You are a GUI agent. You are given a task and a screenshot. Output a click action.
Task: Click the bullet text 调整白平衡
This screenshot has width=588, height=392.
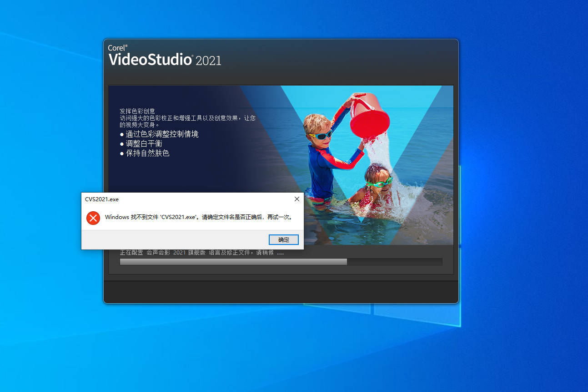pos(144,144)
